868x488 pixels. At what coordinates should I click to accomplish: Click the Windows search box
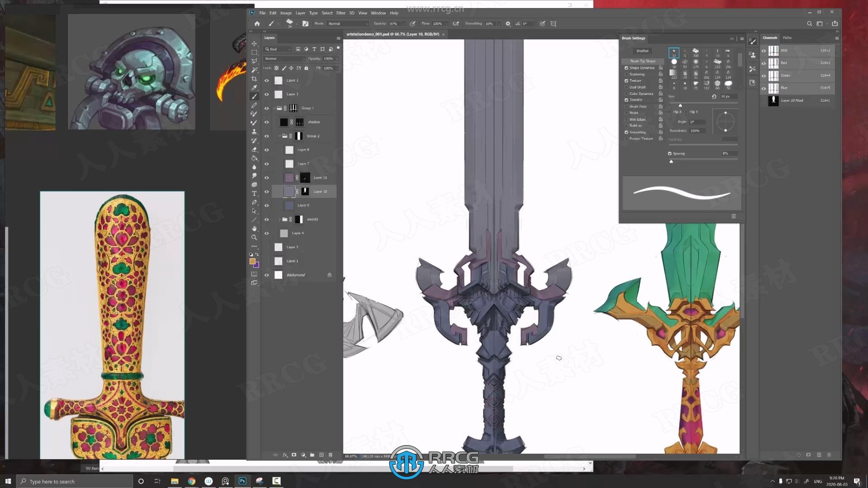(75, 481)
